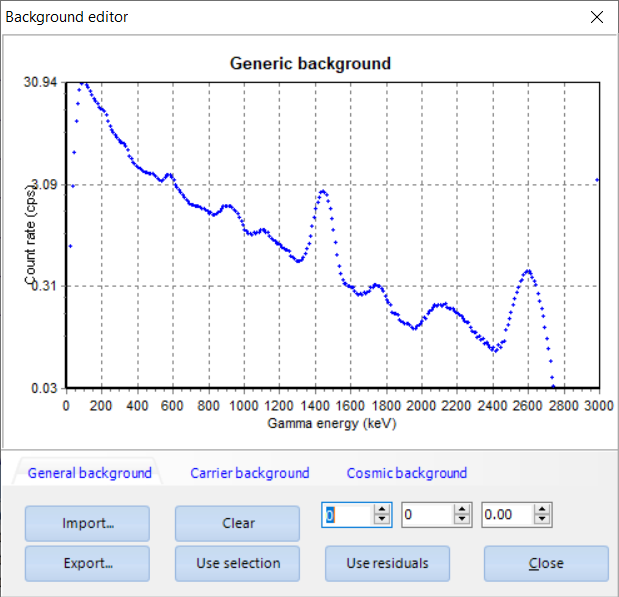The width and height of the screenshot is (619, 597).
Task: Select the General background tab
Action: pos(89,473)
